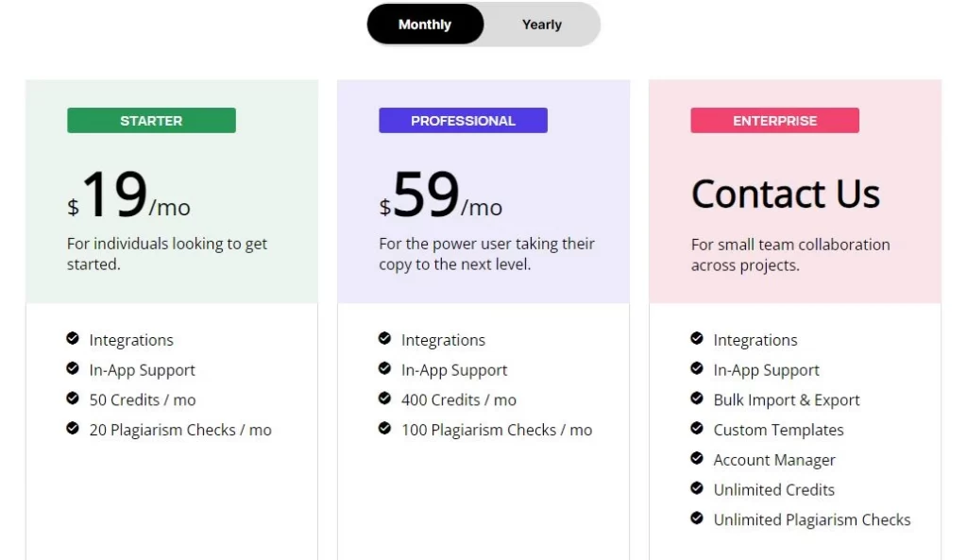Click checkmark icon beside Bulk Import & Export
This screenshot has width=967, height=560.
697,399
